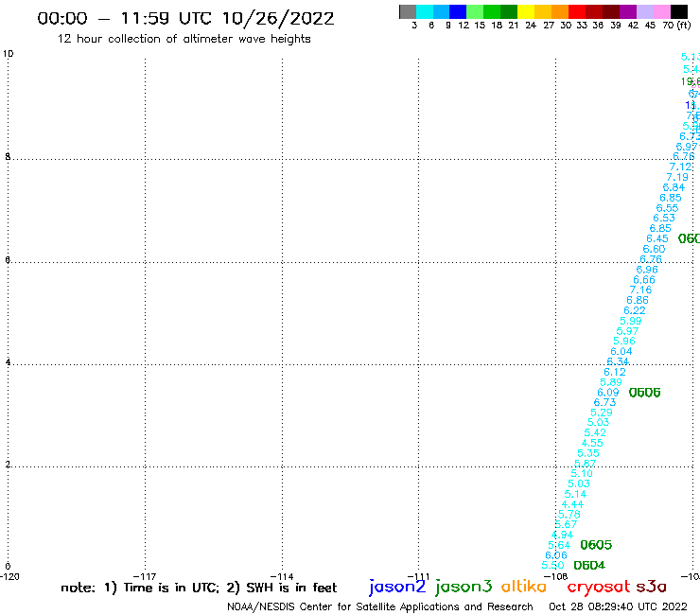Click the '-111' longitude axis label
This screenshot has height=615, width=700.
pyautogui.click(x=418, y=576)
